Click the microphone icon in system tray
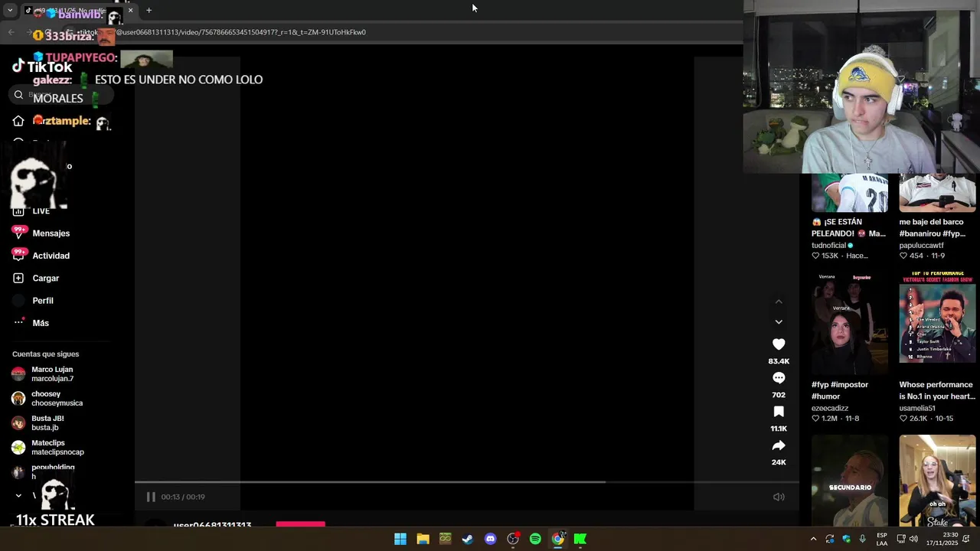 click(x=863, y=539)
